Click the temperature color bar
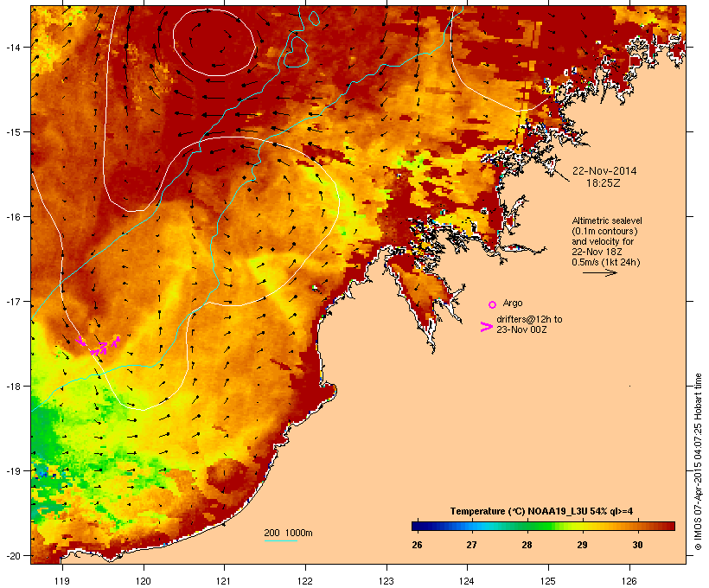This screenshot has width=709, height=588. click(543, 526)
